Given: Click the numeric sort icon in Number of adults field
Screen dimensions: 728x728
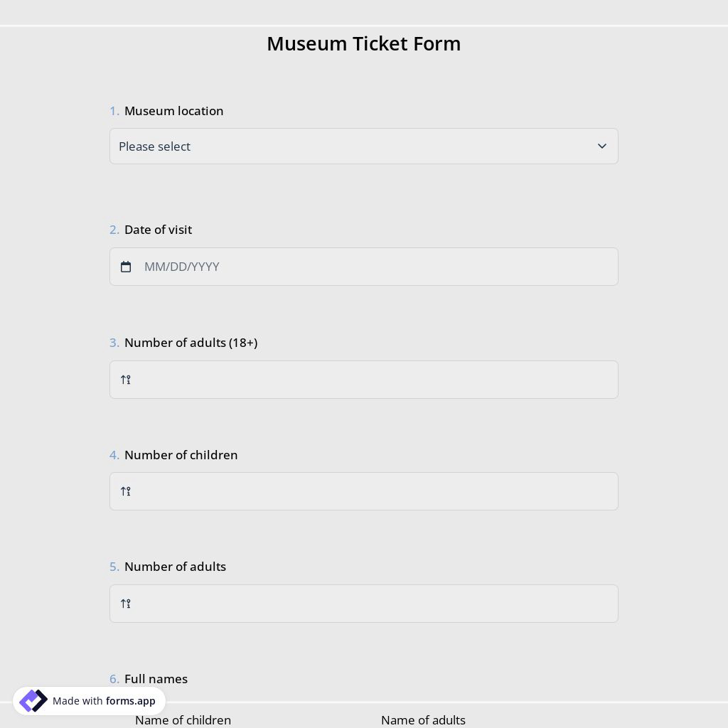Looking at the screenshot, I should 126,604.
